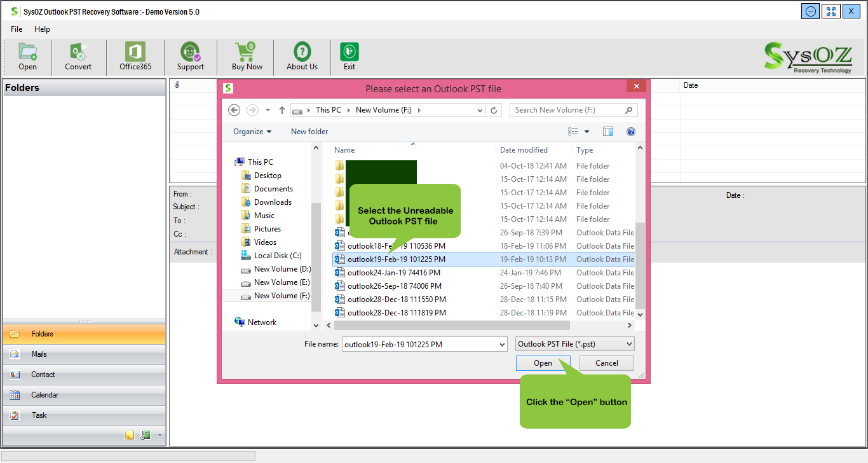
Task: Sort files by Date modified column
Action: tap(524, 150)
